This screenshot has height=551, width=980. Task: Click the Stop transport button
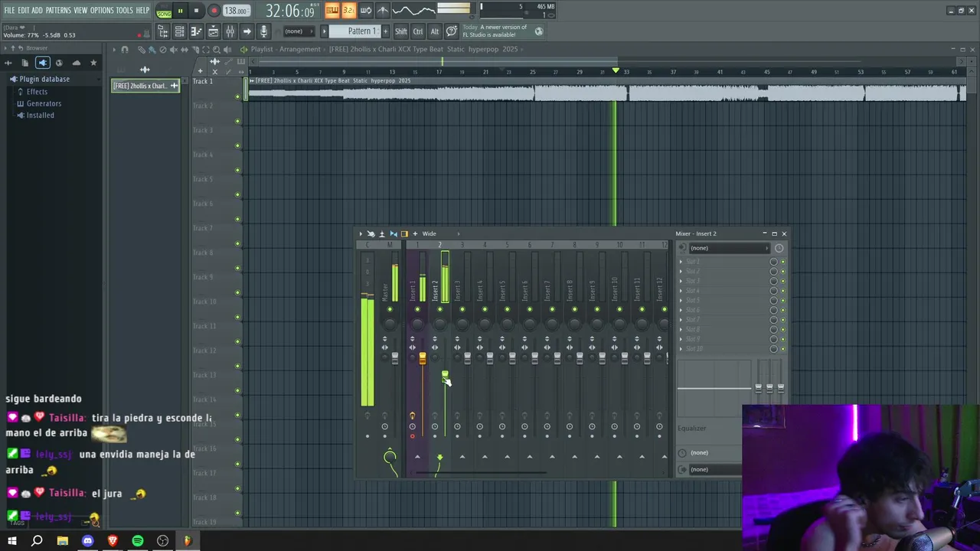pos(197,11)
